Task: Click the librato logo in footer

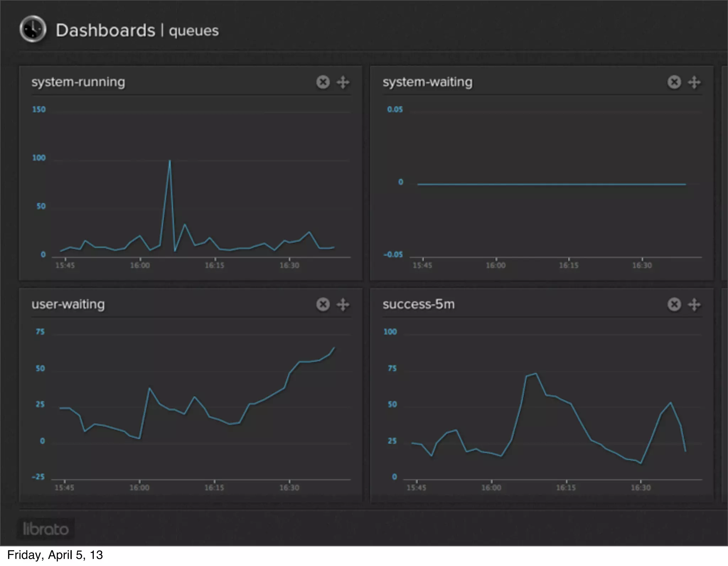Action: [x=45, y=529]
